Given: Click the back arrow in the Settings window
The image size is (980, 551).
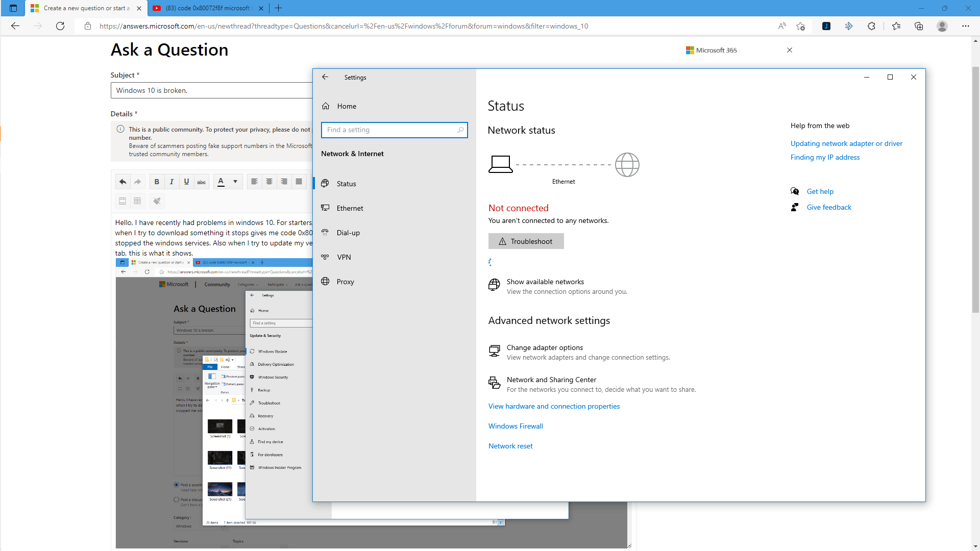Looking at the screenshot, I should click(x=325, y=77).
